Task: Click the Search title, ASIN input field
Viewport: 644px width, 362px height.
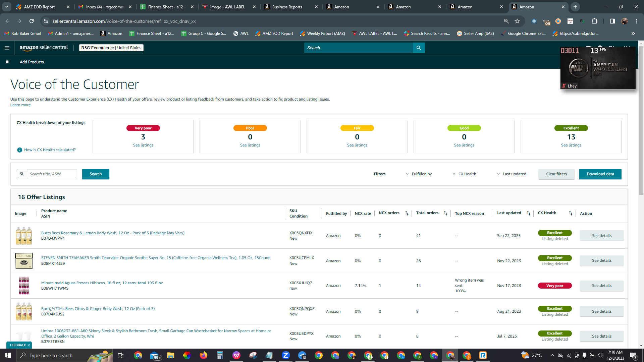Action: (52, 174)
